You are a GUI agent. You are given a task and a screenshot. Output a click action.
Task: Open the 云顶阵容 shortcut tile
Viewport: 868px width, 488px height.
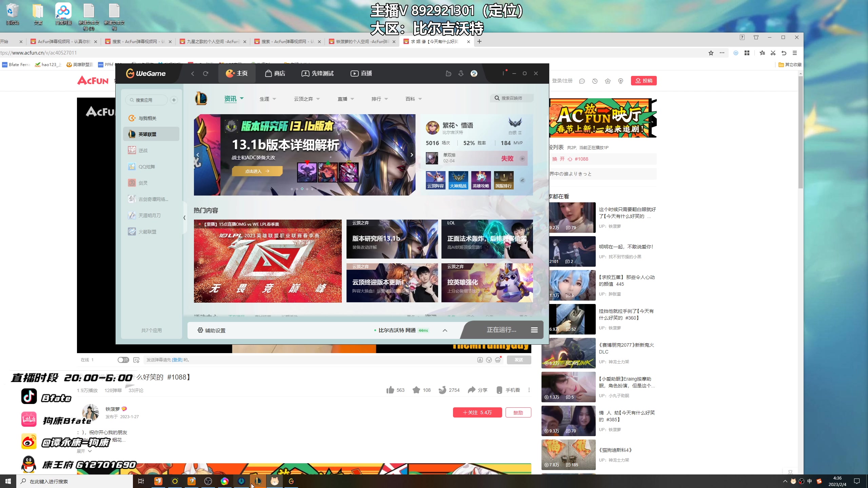435,180
